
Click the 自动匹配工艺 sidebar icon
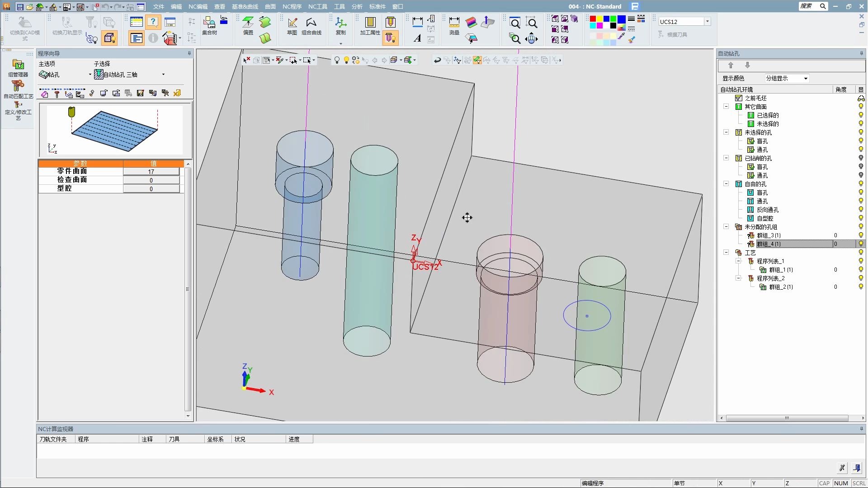pyautogui.click(x=18, y=86)
